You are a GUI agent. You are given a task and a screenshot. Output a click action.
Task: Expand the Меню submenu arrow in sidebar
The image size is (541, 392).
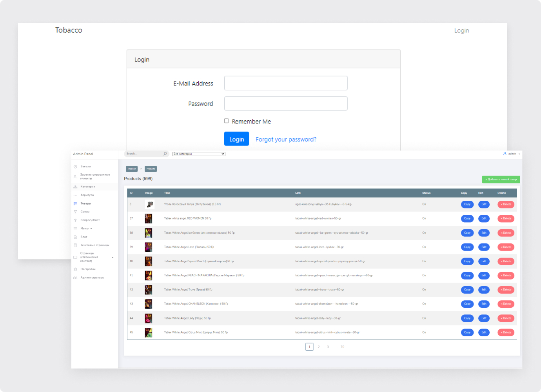(91, 229)
